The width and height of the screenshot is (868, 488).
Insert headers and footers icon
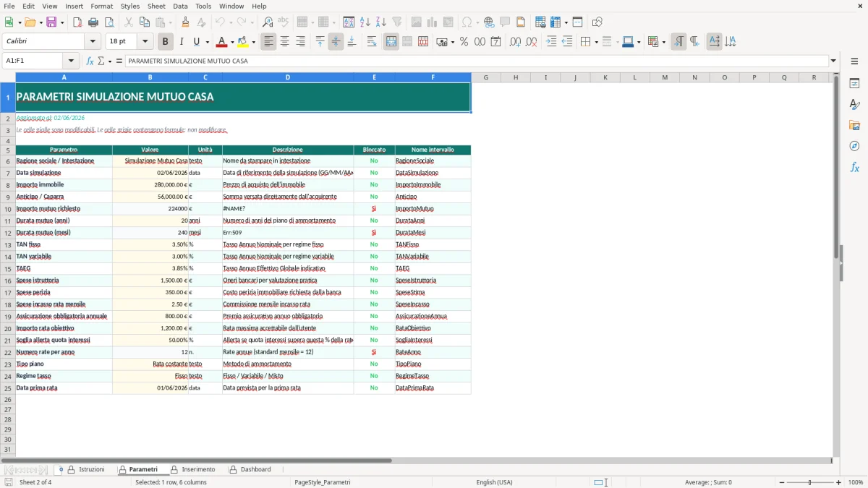coord(521,22)
